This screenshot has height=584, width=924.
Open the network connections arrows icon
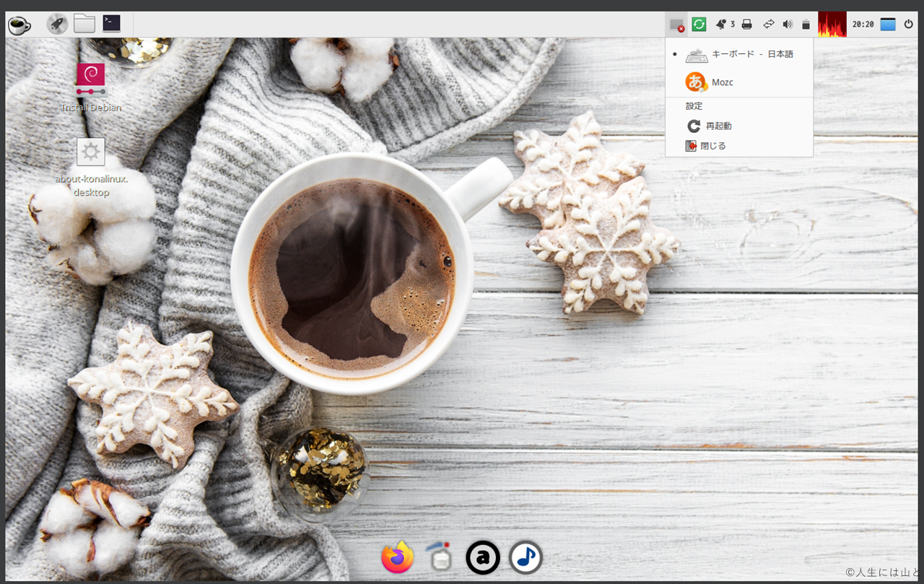pos(768,25)
